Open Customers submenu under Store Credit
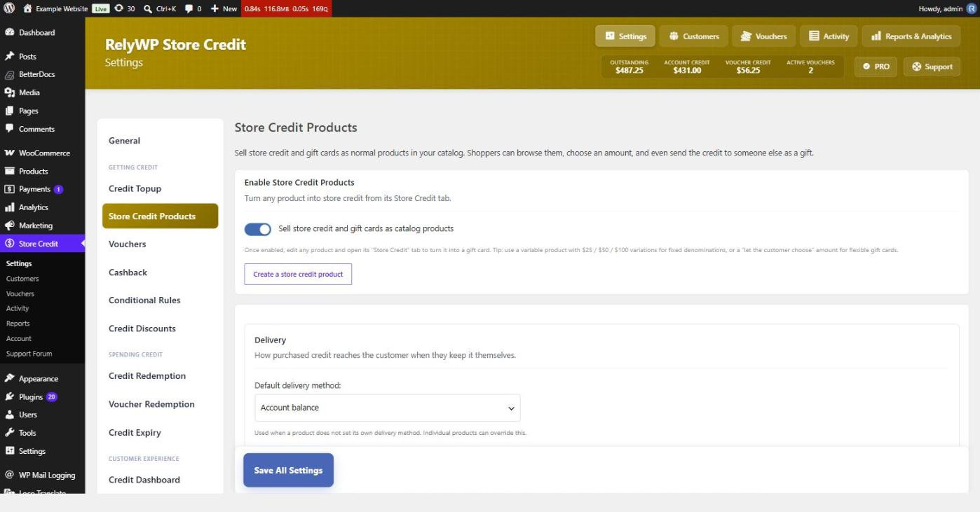Viewport: 980px width, 512px height. tap(22, 279)
